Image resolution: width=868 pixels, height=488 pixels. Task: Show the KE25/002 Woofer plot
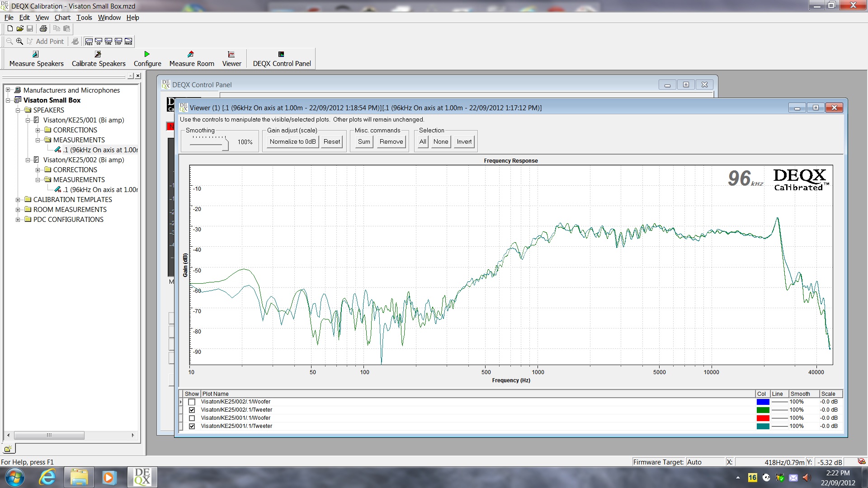(x=192, y=402)
